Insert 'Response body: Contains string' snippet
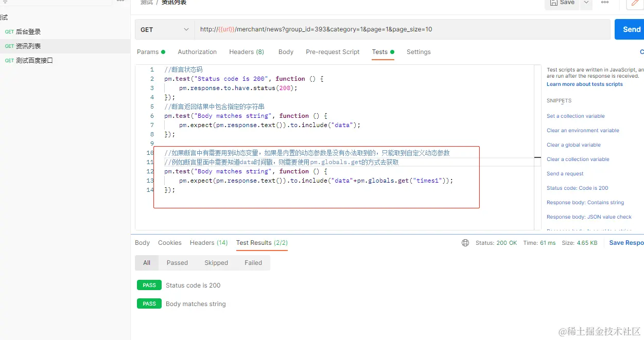The height and width of the screenshot is (340, 644). click(x=585, y=203)
